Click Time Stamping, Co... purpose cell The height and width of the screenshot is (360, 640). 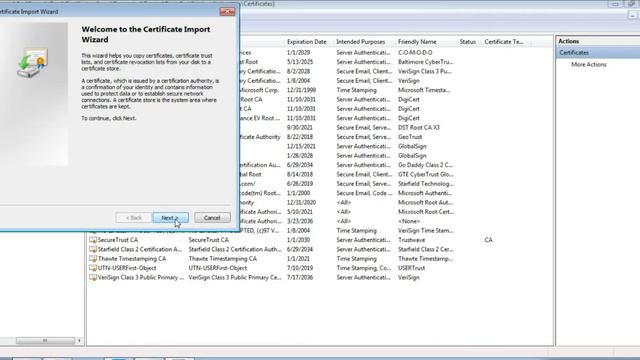tap(364, 269)
